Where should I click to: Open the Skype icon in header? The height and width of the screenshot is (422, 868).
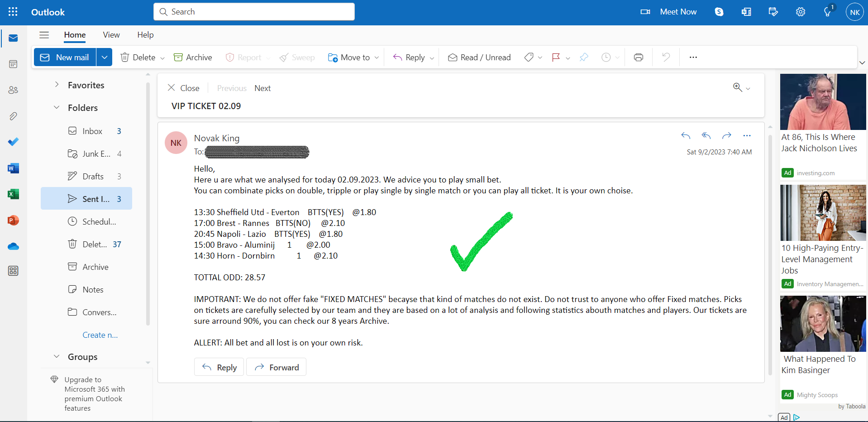(x=719, y=12)
